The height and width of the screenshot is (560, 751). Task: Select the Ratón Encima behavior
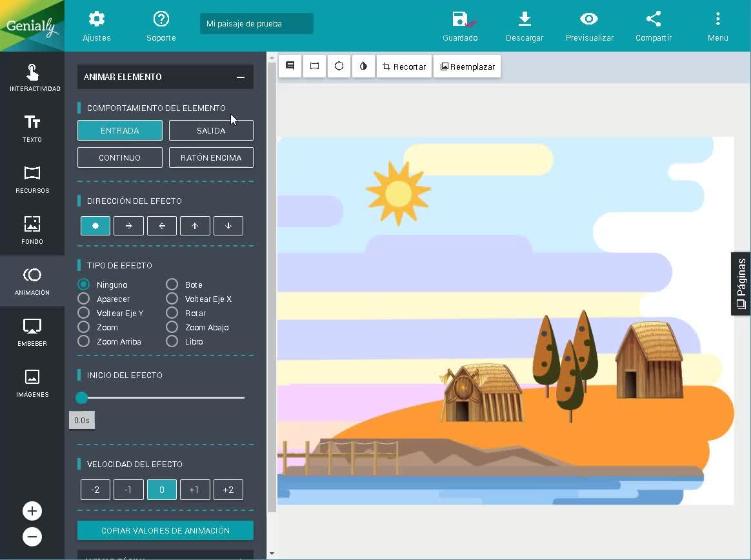(211, 157)
